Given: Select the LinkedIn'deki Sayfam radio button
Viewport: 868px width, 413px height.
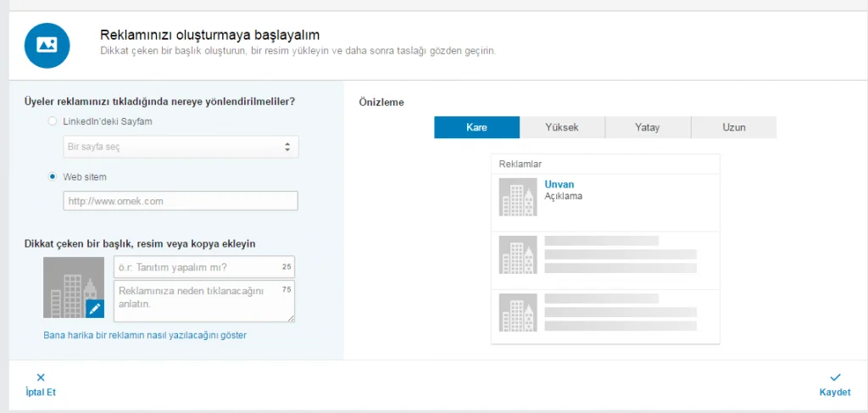Looking at the screenshot, I should point(53,121).
